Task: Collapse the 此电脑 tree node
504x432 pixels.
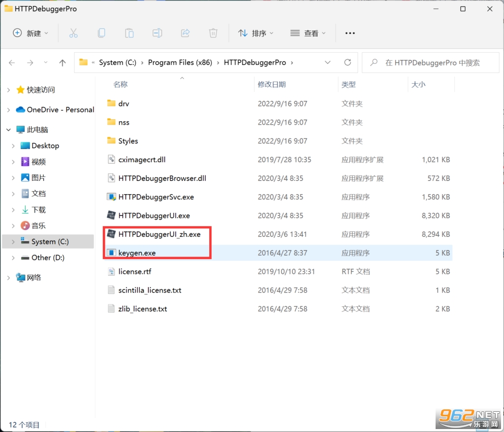Action: pyautogui.click(x=9, y=130)
